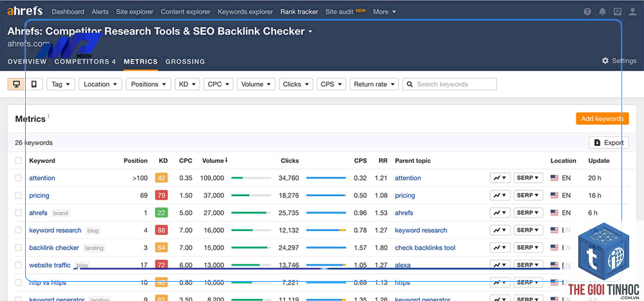Open parent topic 'alexa' link
Screen dimensions: 644x301
tap(402, 266)
